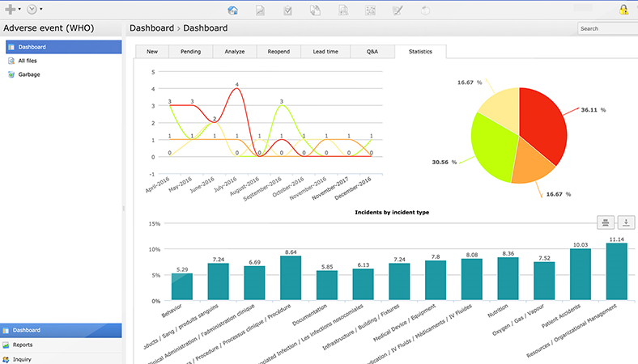Click the Documentation bar labeled 5.85

pos(327,285)
